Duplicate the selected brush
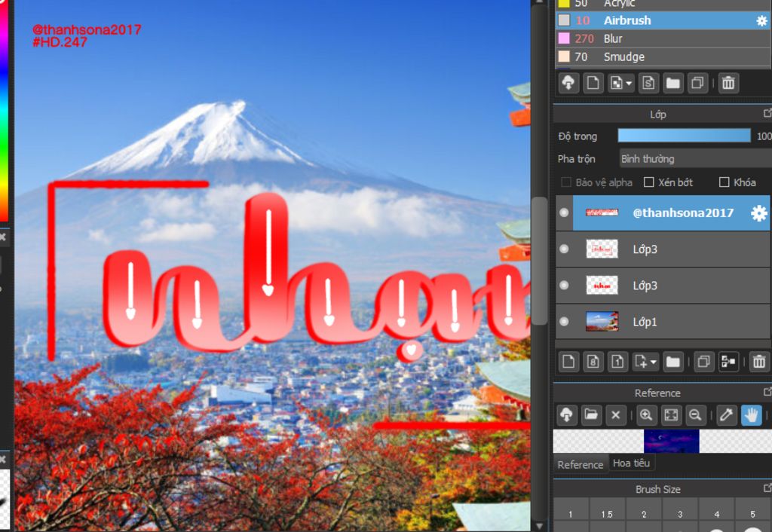The height and width of the screenshot is (532, 772). pyautogui.click(x=697, y=83)
